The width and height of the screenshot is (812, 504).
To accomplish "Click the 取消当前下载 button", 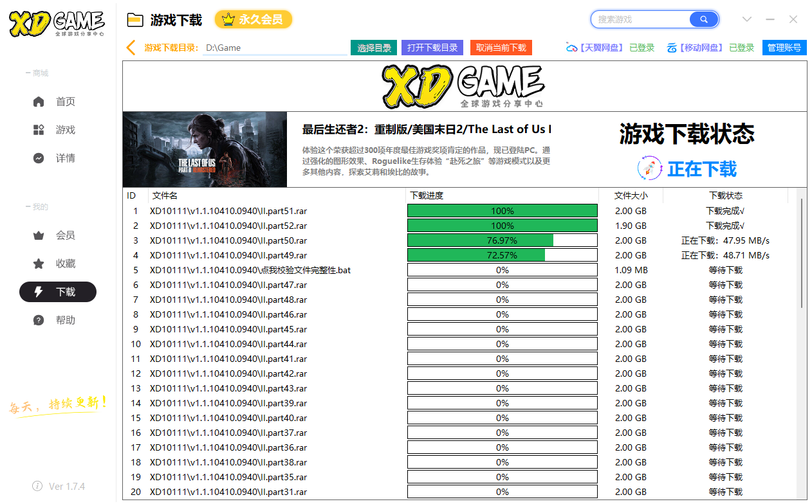I will pos(501,47).
